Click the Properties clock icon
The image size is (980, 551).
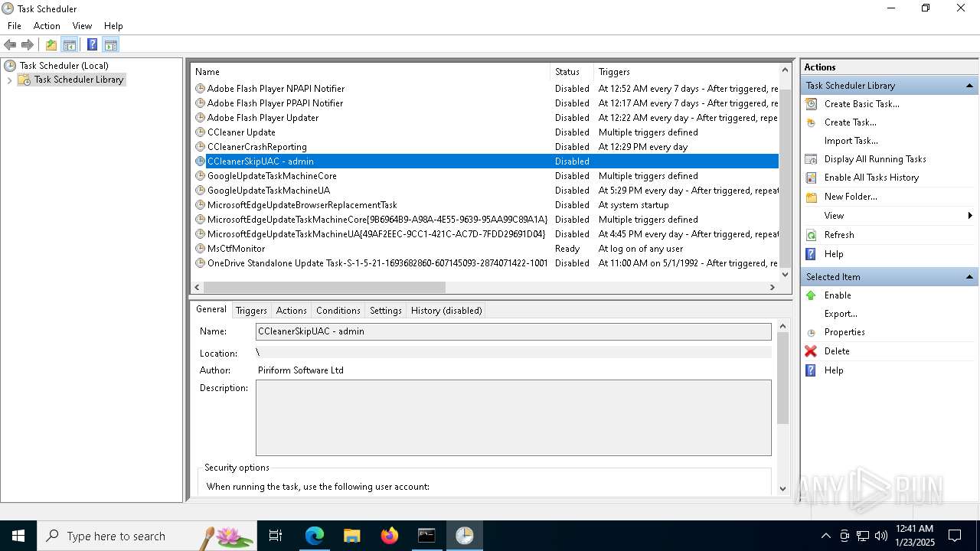pos(812,333)
